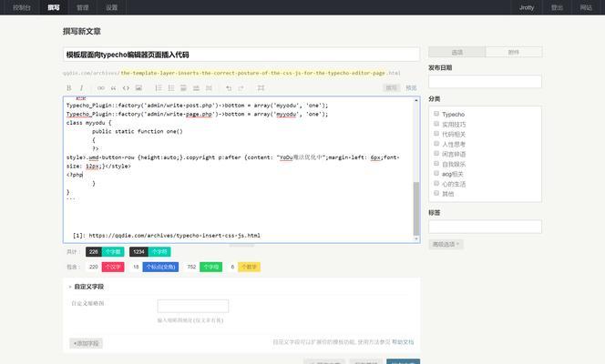The width and height of the screenshot is (605, 364).
Task: Open the 管理 menu in top bar
Action: point(83,7)
